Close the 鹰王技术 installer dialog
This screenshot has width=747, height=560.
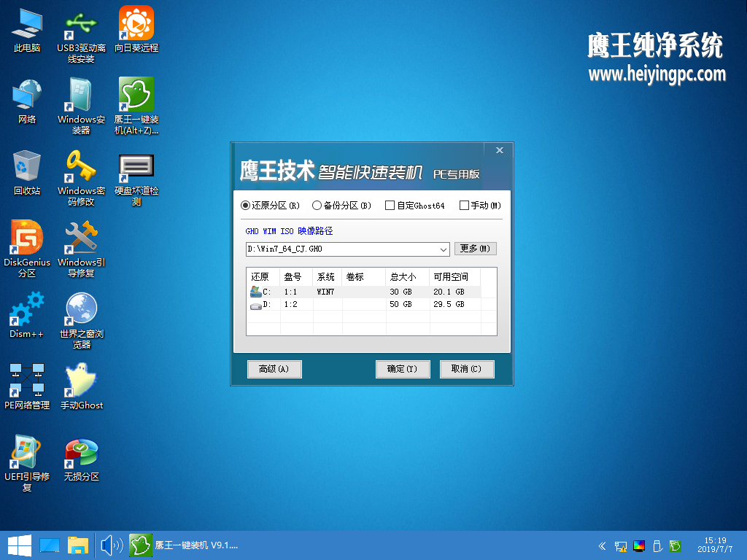(499, 150)
